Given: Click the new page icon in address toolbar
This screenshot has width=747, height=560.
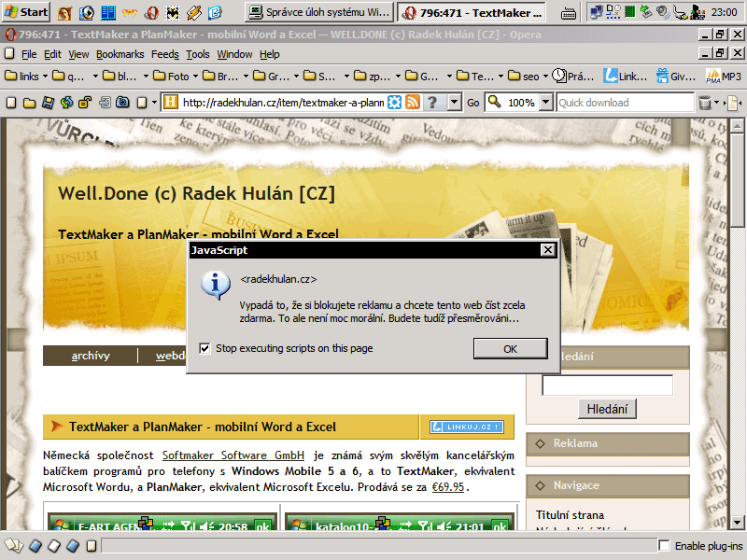Looking at the screenshot, I should click(x=11, y=103).
